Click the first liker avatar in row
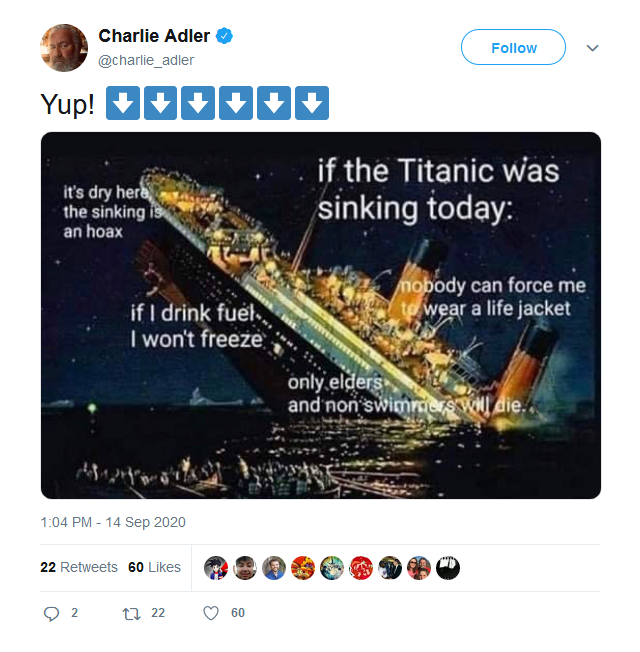Viewport: 640px width, 652px height. [216, 568]
